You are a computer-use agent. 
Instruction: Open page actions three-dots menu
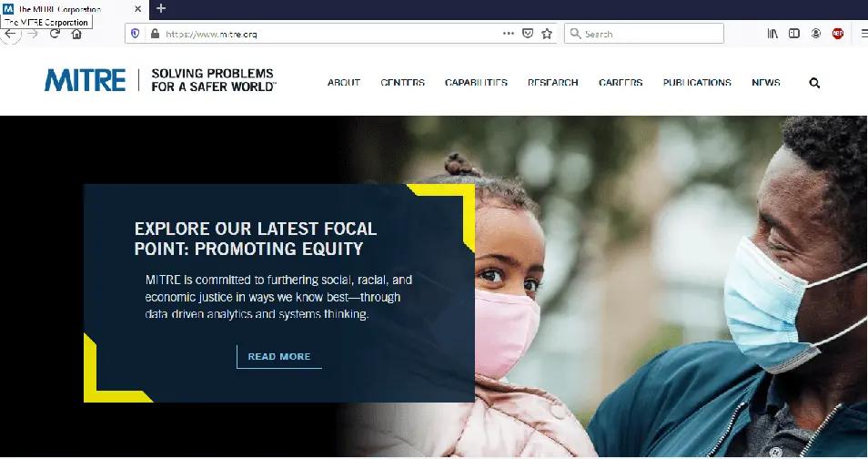pyautogui.click(x=509, y=34)
